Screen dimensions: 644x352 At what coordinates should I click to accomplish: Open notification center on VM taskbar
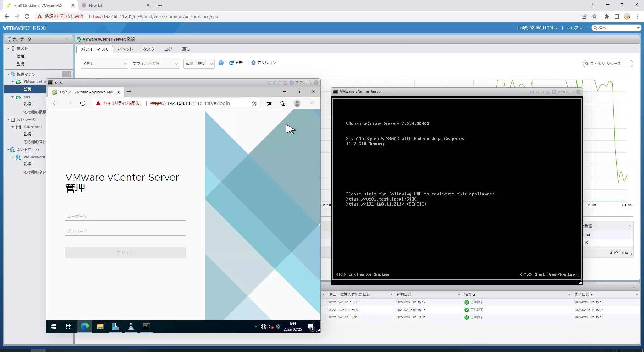(x=311, y=327)
